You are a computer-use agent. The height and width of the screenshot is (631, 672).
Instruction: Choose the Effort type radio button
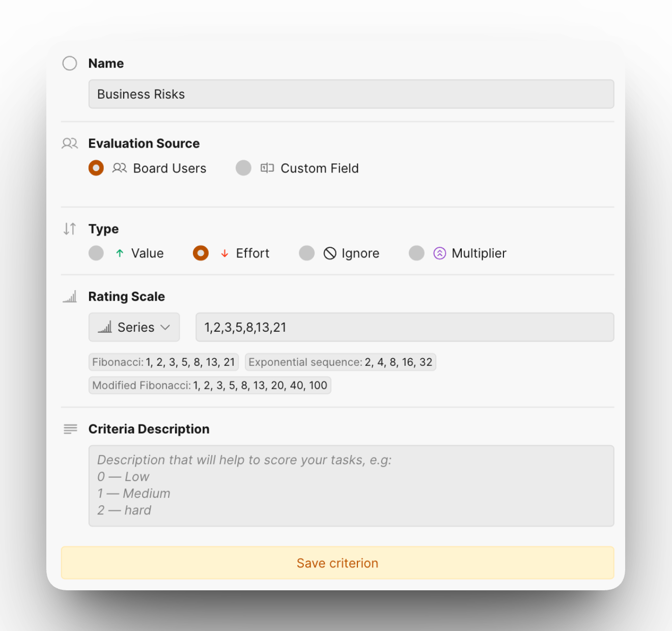pyautogui.click(x=201, y=253)
